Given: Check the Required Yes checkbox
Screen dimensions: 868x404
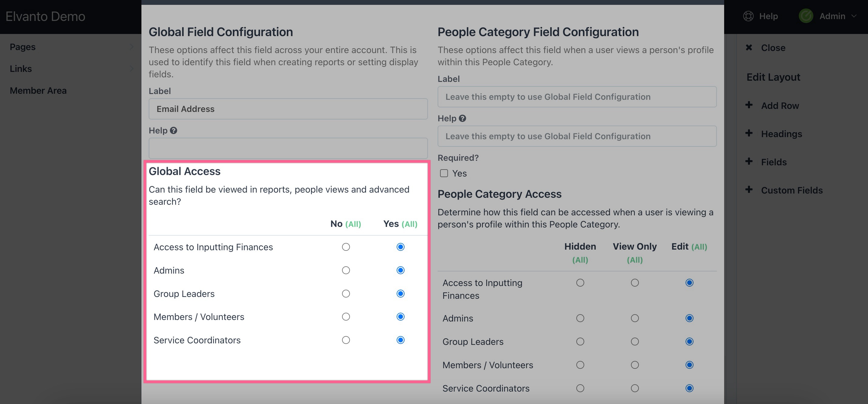Looking at the screenshot, I should [x=444, y=173].
